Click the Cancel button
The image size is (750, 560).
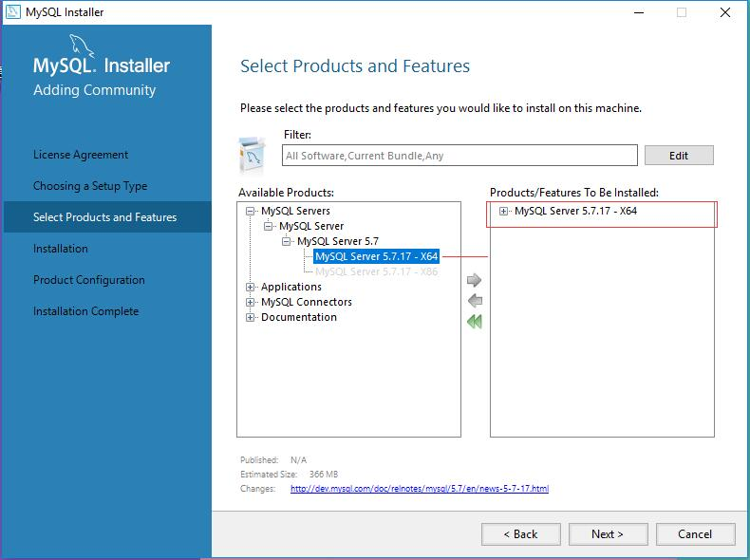coord(696,534)
